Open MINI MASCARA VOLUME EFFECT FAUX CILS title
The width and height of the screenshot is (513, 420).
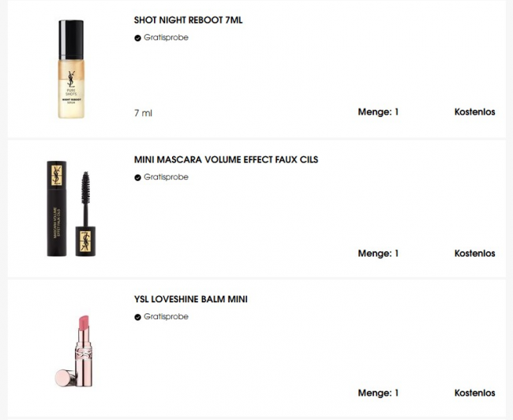tap(226, 159)
